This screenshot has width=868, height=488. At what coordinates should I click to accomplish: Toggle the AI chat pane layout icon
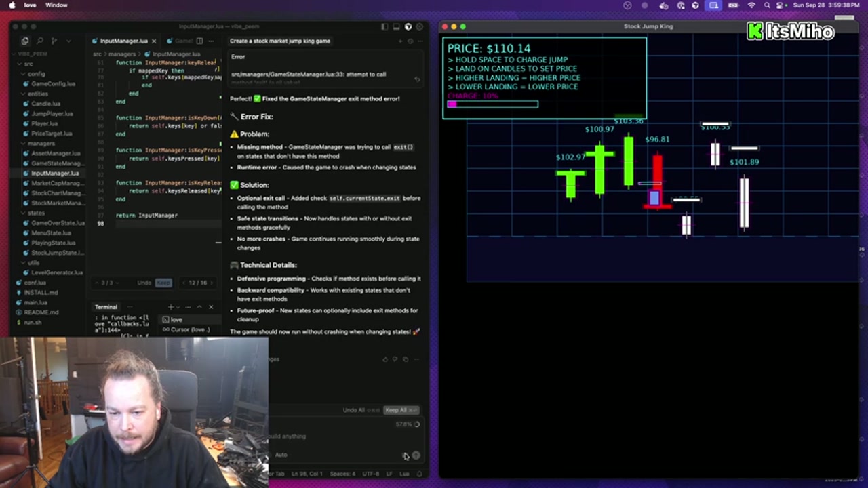pyautogui.click(x=384, y=26)
